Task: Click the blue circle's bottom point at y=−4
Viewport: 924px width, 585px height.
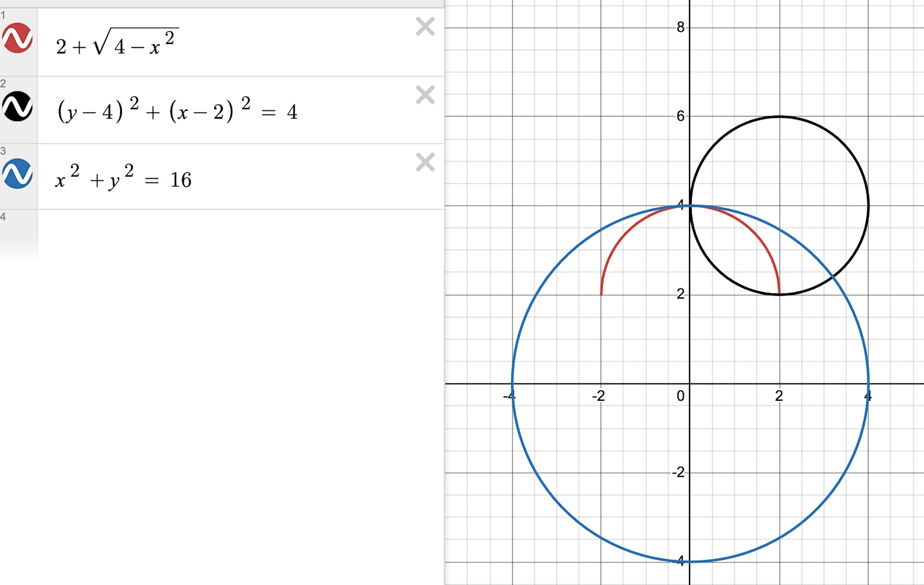Action: (690, 561)
